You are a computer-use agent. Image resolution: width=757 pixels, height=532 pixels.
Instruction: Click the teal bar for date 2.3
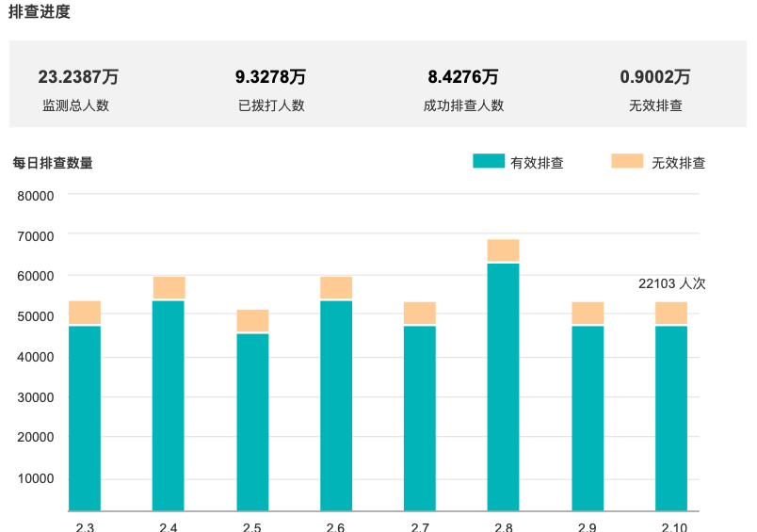point(85,418)
